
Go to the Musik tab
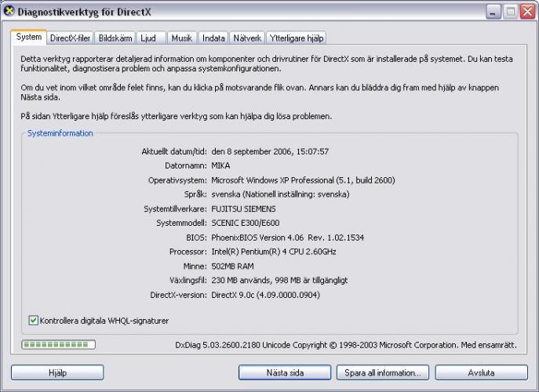181,38
